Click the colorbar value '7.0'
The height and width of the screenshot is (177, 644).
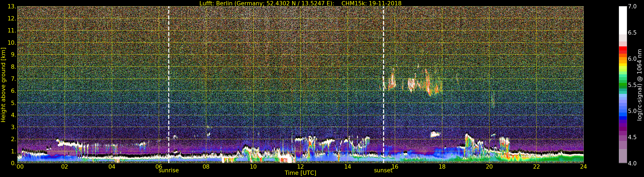coord(632,6)
